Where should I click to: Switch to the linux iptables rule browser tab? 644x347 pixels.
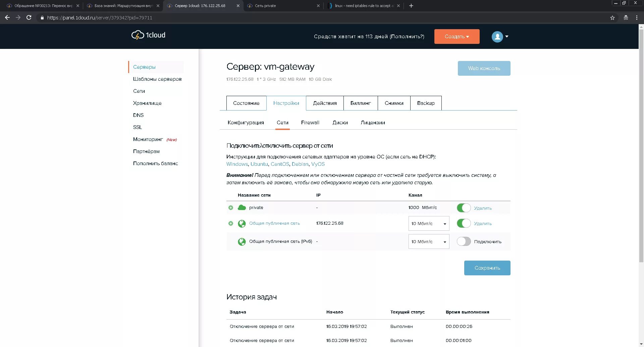tap(364, 6)
